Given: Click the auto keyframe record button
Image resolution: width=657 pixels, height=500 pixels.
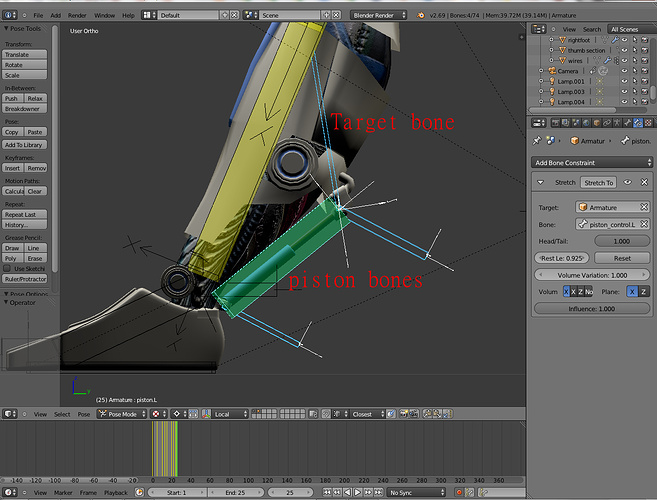Looking at the screenshot, I should (459, 492).
